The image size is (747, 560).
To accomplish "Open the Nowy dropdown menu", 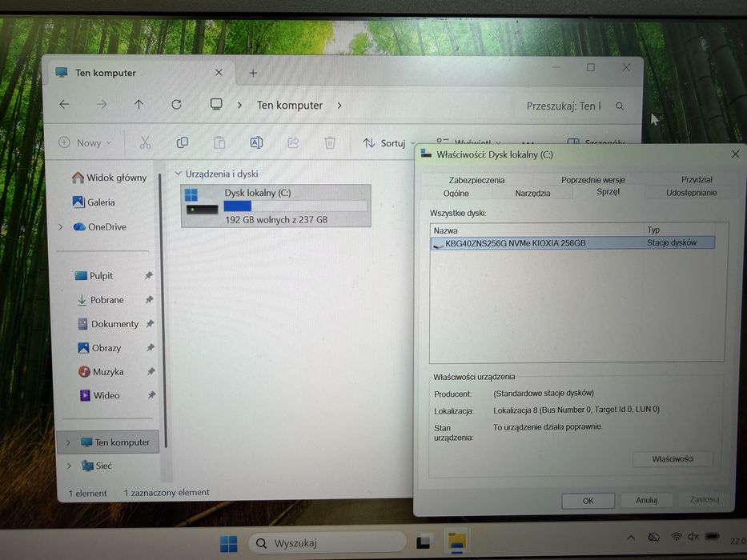I will [86, 142].
